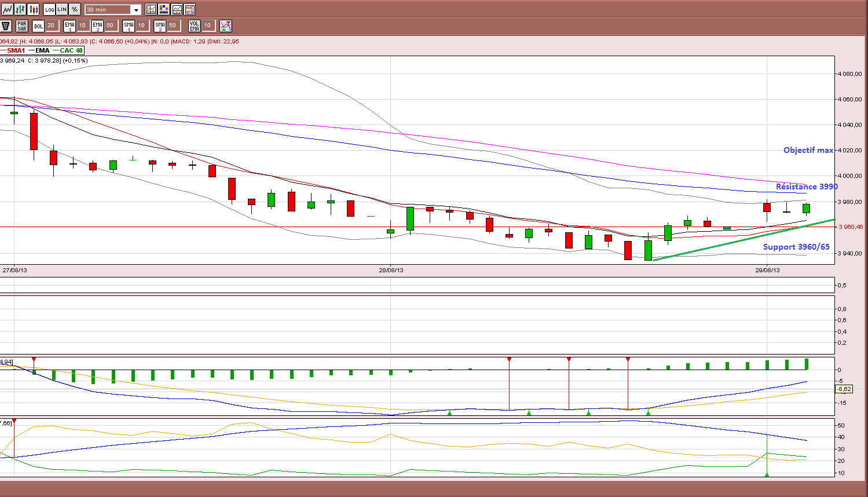This screenshot has height=497, width=868.
Task: Click the 'Objectif max' annotation
Action: 808,150
